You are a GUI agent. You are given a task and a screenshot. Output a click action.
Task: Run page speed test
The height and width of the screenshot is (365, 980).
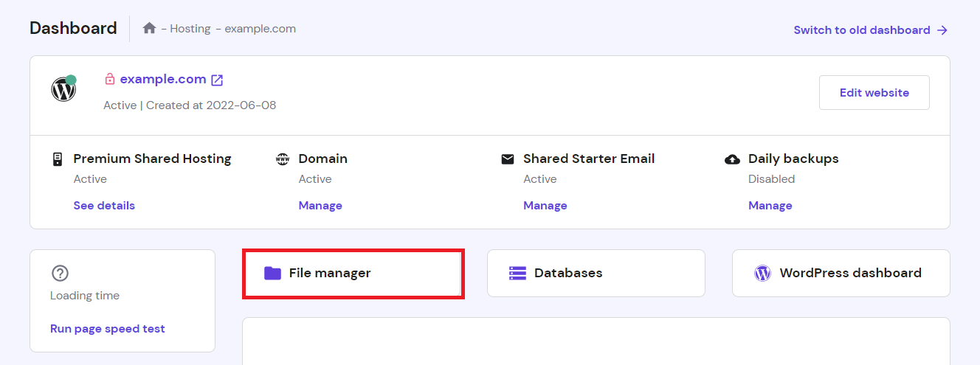coord(108,329)
